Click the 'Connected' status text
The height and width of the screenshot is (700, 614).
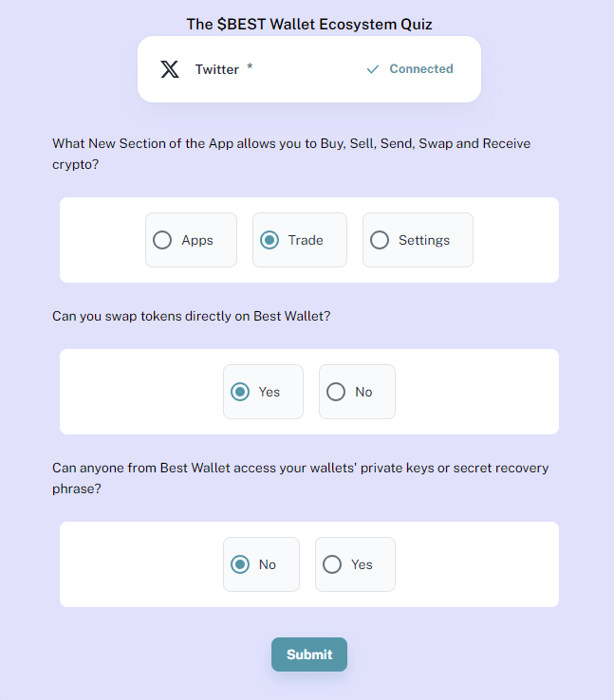421,68
